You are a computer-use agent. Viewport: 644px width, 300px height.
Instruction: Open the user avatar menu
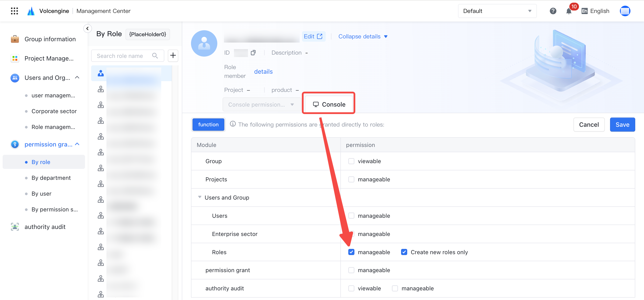pyautogui.click(x=625, y=11)
